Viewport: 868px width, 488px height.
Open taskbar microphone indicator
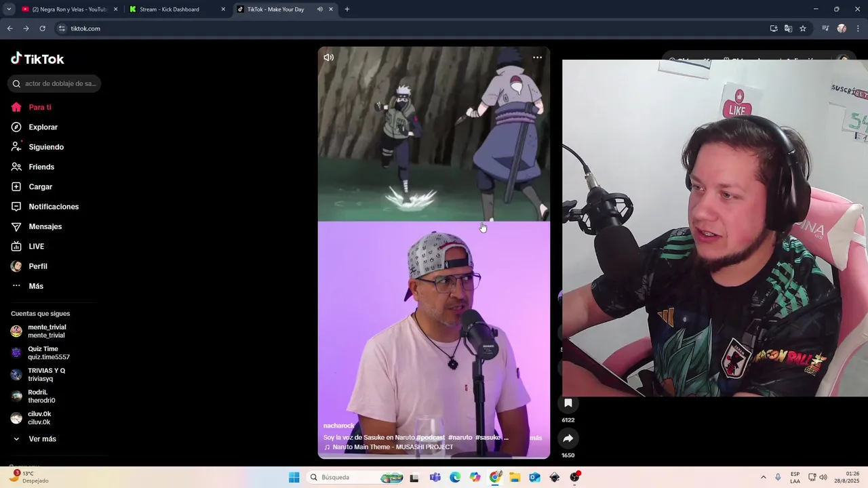pos(778,478)
